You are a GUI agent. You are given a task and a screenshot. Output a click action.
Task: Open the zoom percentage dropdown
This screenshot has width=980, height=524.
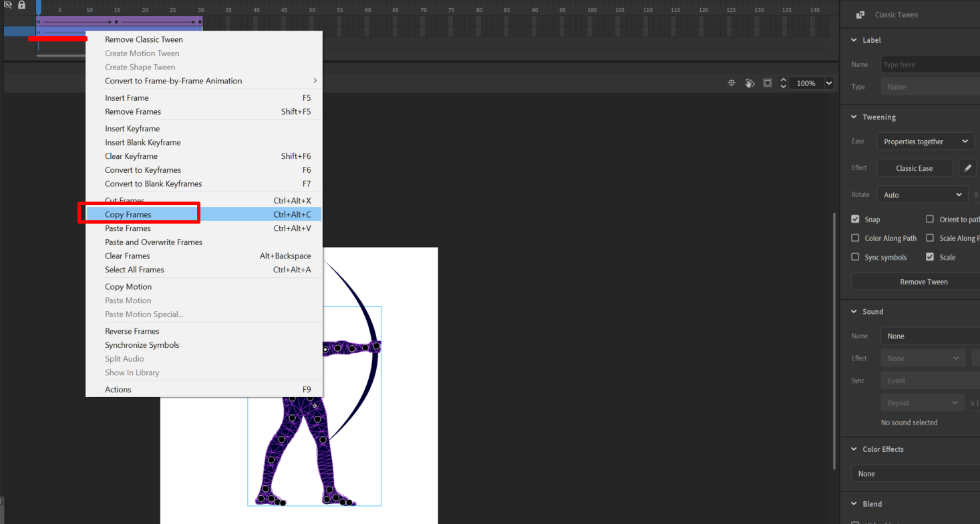[x=828, y=83]
